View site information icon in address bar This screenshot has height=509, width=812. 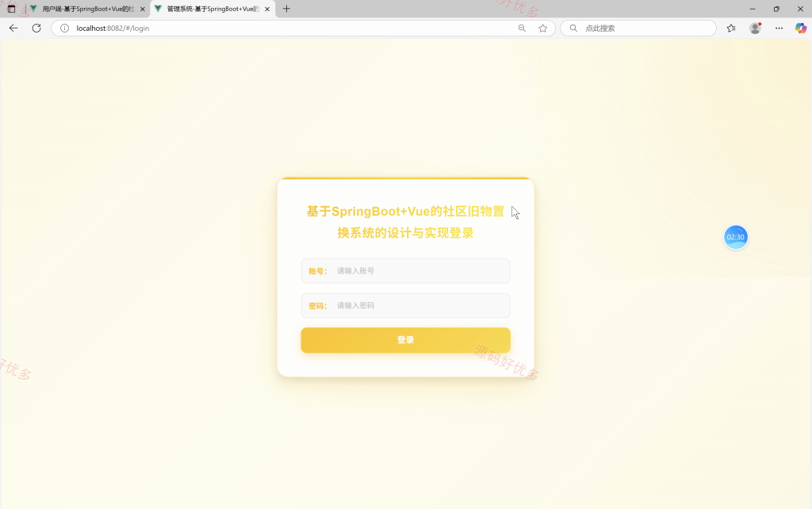(x=64, y=28)
